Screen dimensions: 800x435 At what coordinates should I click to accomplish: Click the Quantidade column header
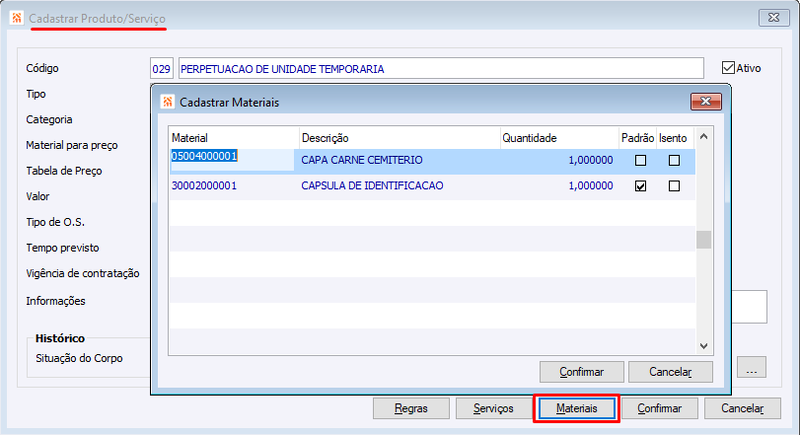pos(559,138)
